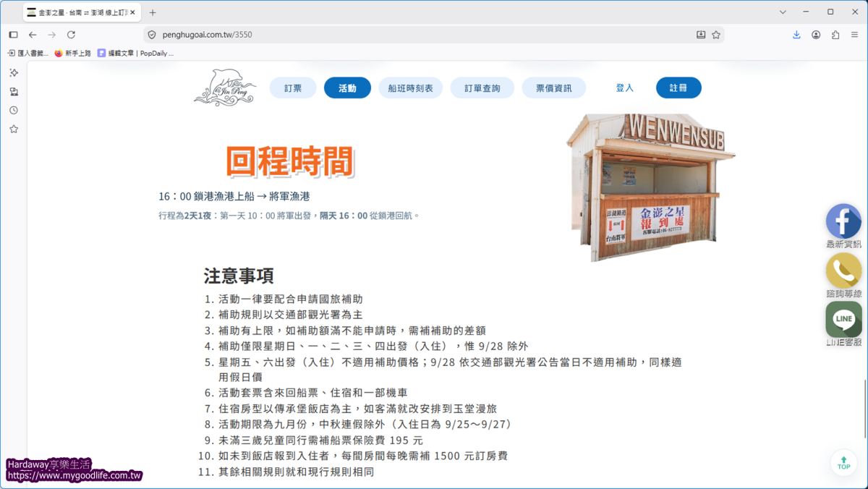Viewport: 868px width, 489px height.
Task: Select the 活動 navigation tab
Action: click(x=347, y=88)
